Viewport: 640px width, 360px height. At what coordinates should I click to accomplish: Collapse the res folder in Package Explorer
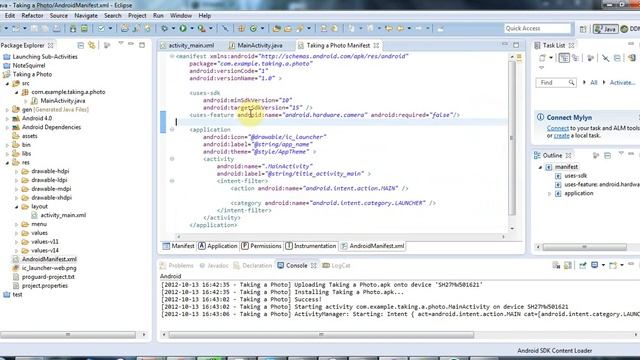pyautogui.click(x=7, y=163)
